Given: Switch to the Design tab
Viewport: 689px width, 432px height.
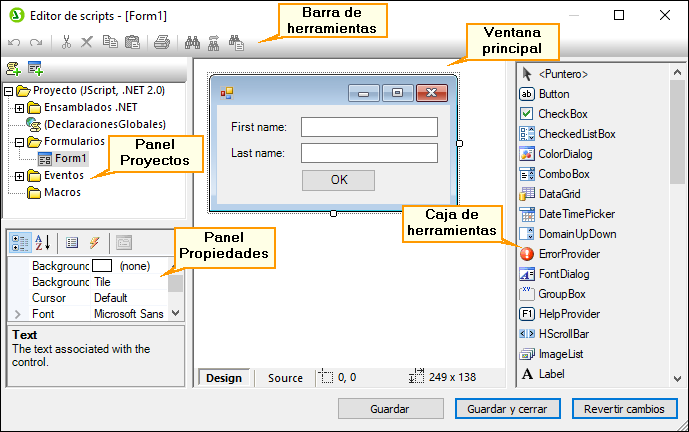Looking at the screenshot, I should point(224,378).
